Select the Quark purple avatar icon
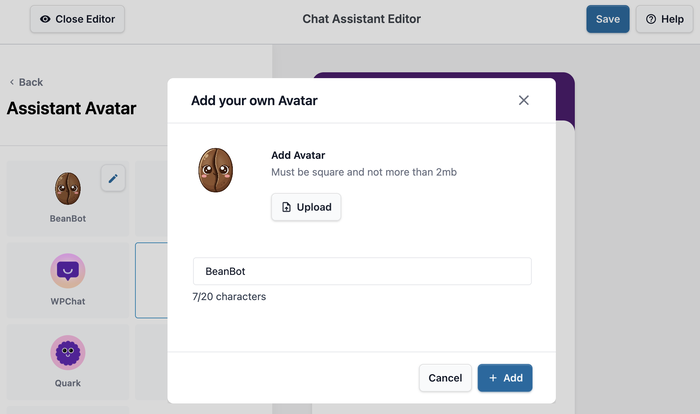The width and height of the screenshot is (700, 414). pos(68,352)
